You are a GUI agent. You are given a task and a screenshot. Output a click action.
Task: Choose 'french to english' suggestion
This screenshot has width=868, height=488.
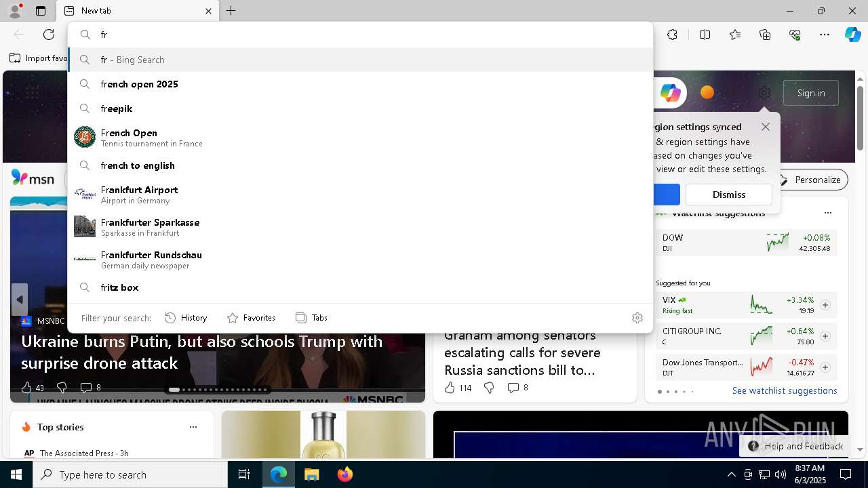pyautogui.click(x=361, y=165)
